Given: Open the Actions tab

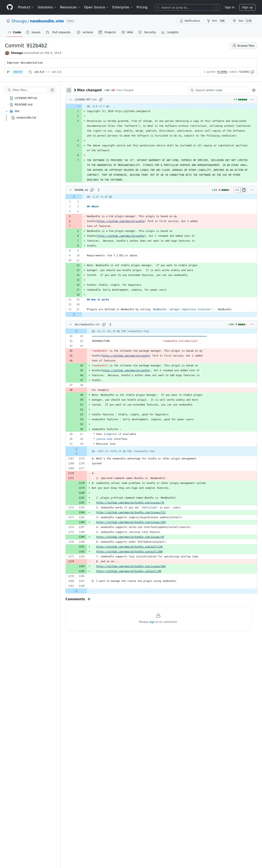Looking at the screenshot, I should (x=85, y=32).
